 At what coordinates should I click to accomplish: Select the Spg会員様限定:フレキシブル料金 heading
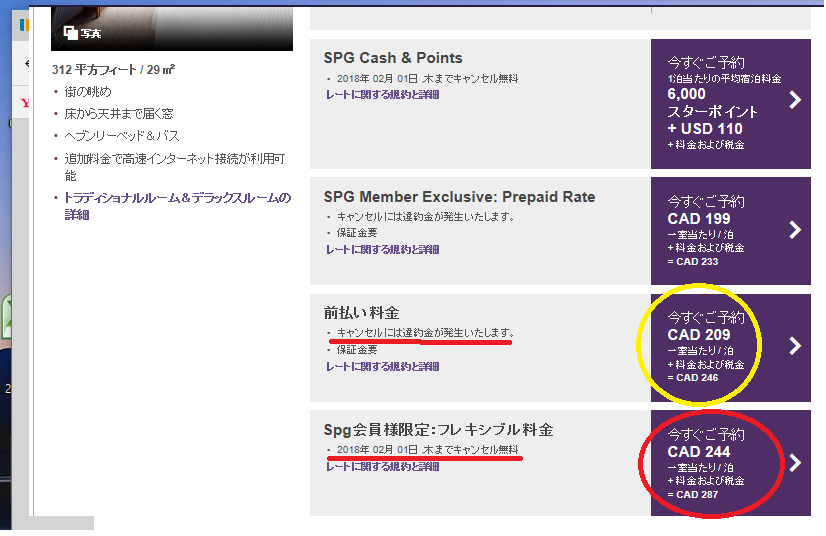(438, 430)
